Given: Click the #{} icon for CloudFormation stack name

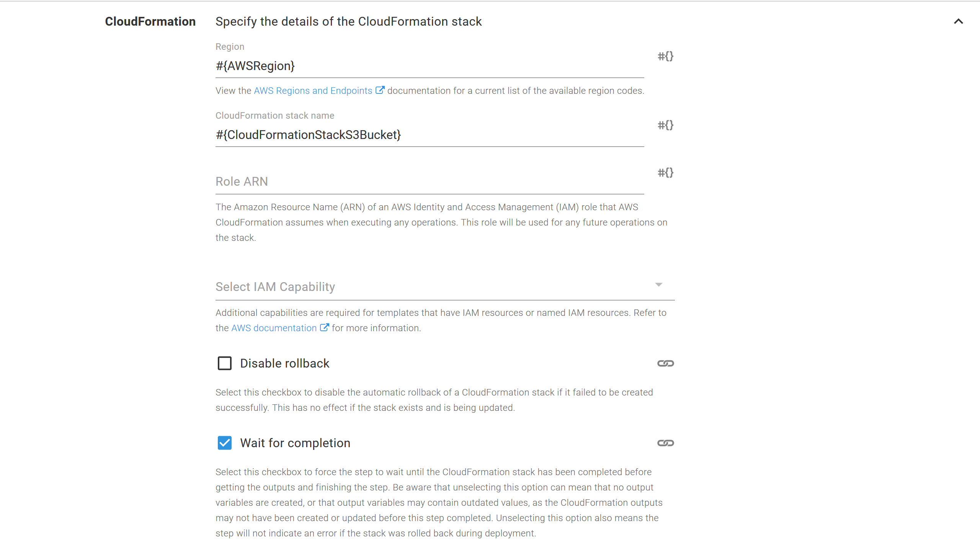Looking at the screenshot, I should pos(665,125).
